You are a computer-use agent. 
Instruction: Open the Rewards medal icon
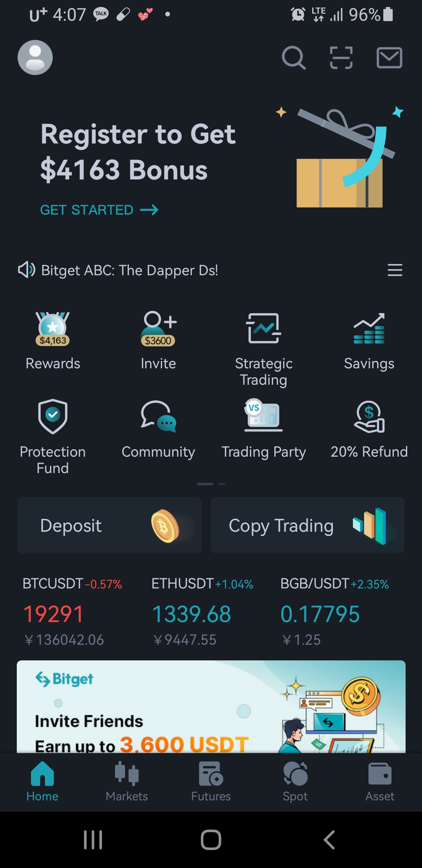coord(53,329)
